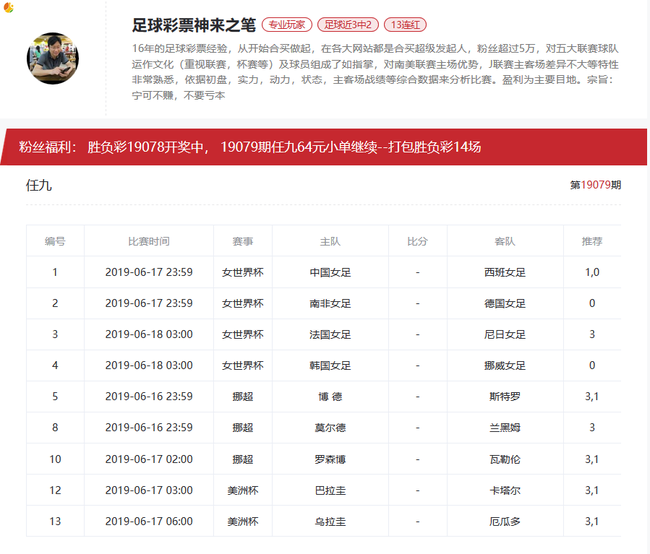The height and width of the screenshot is (554, 650).
Task: Select away team 尼日女足
Action: point(505,335)
